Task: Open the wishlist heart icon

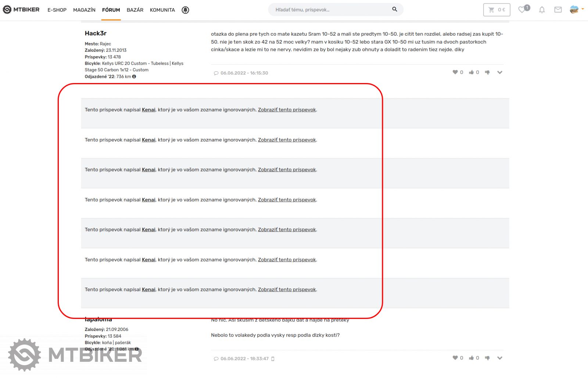Action: pos(522,10)
